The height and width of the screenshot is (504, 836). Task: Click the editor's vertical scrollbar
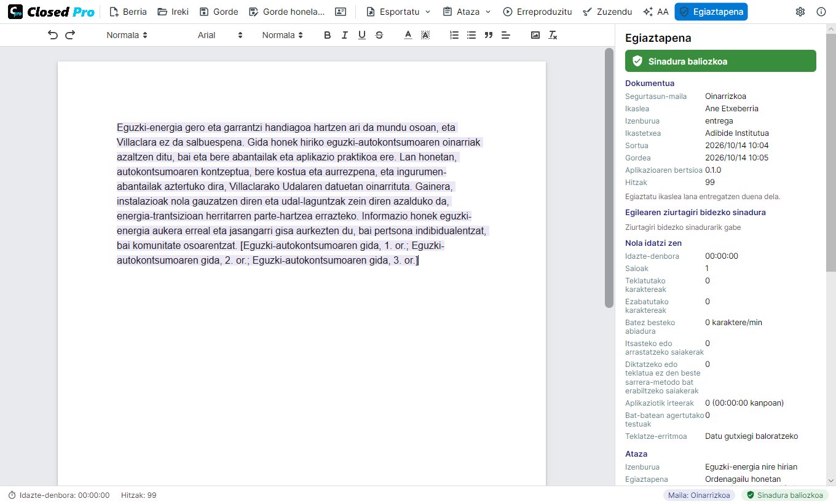pyautogui.click(x=609, y=178)
